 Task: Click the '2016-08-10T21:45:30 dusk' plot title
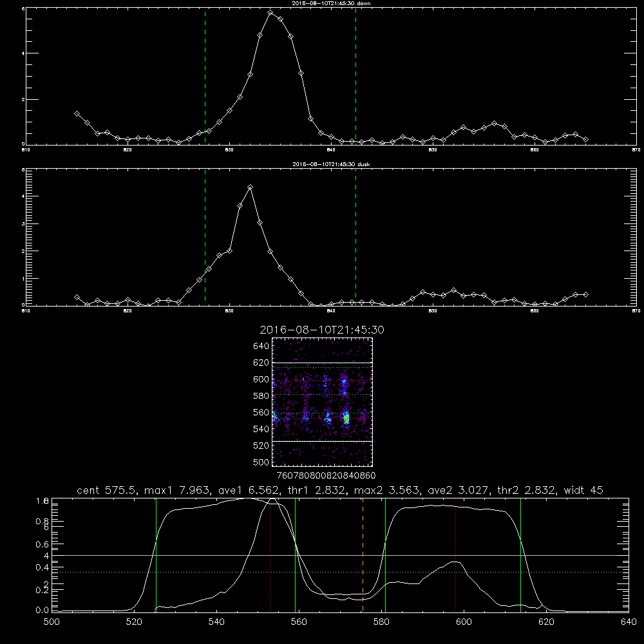[331, 164]
